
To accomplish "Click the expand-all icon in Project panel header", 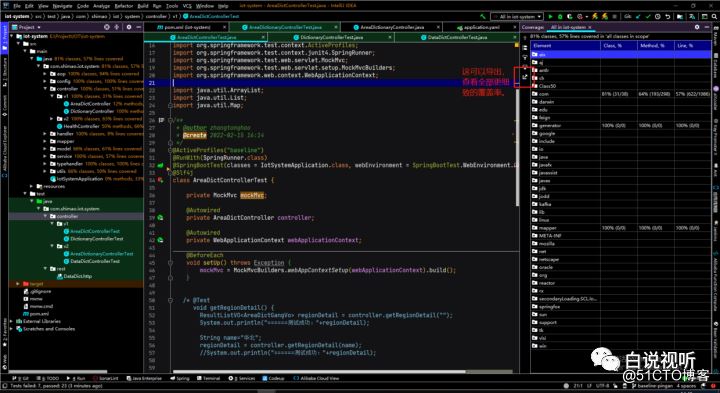I will pyautogui.click(x=117, y=27).
